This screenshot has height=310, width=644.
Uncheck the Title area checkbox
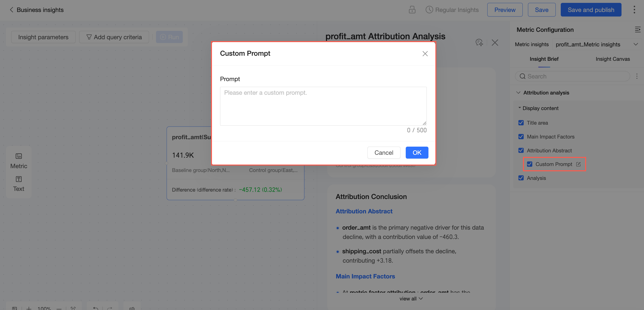[521, 123]
